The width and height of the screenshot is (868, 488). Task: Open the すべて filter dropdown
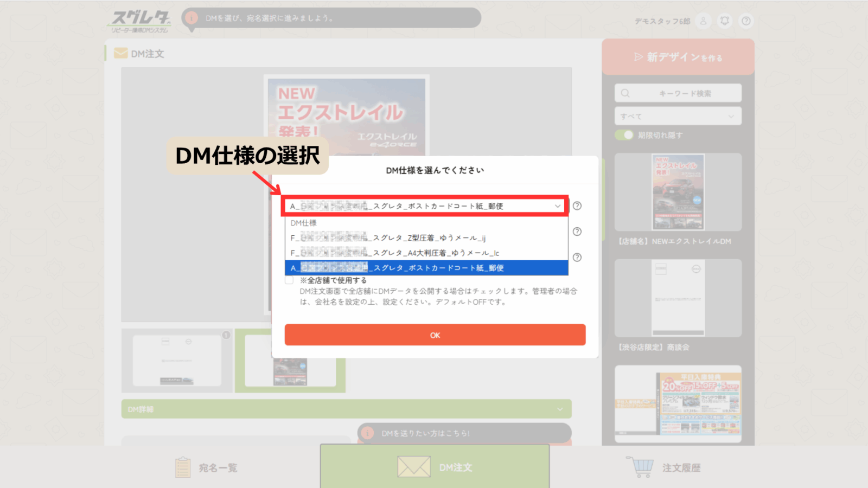click(678, 116)
